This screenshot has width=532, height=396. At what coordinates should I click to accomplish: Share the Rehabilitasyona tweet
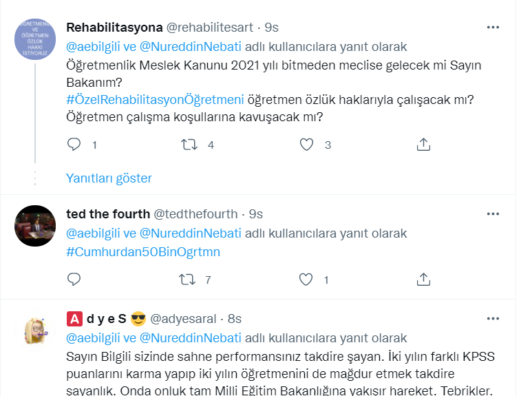(x=424, y=145)
